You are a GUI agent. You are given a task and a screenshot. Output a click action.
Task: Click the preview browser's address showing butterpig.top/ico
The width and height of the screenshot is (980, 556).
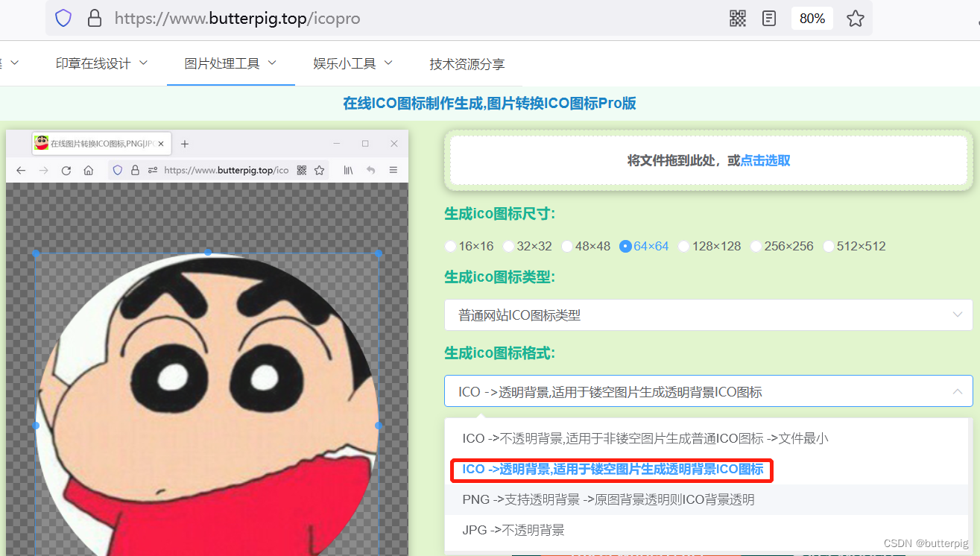(226, 170)
